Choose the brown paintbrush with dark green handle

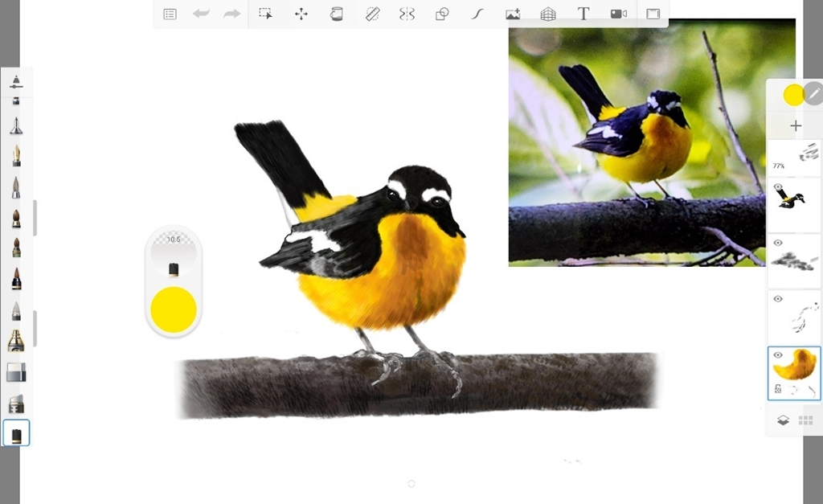[16, 248]
